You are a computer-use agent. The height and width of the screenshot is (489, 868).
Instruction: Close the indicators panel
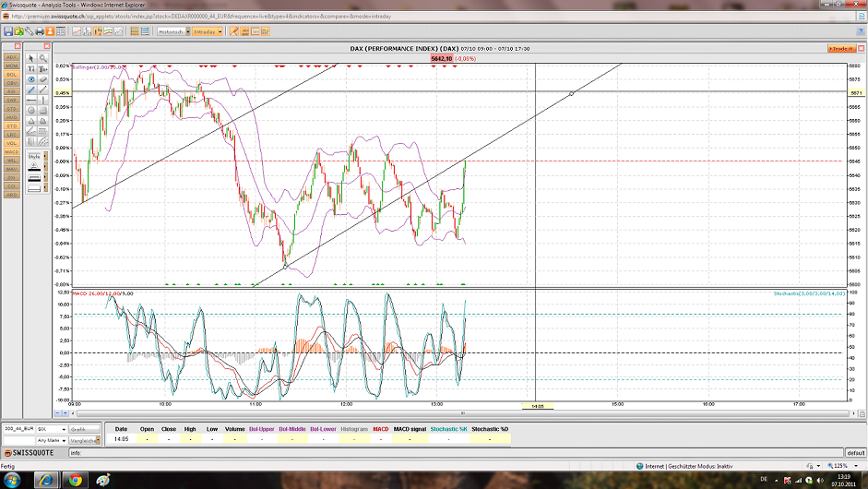tap(18, 46)
